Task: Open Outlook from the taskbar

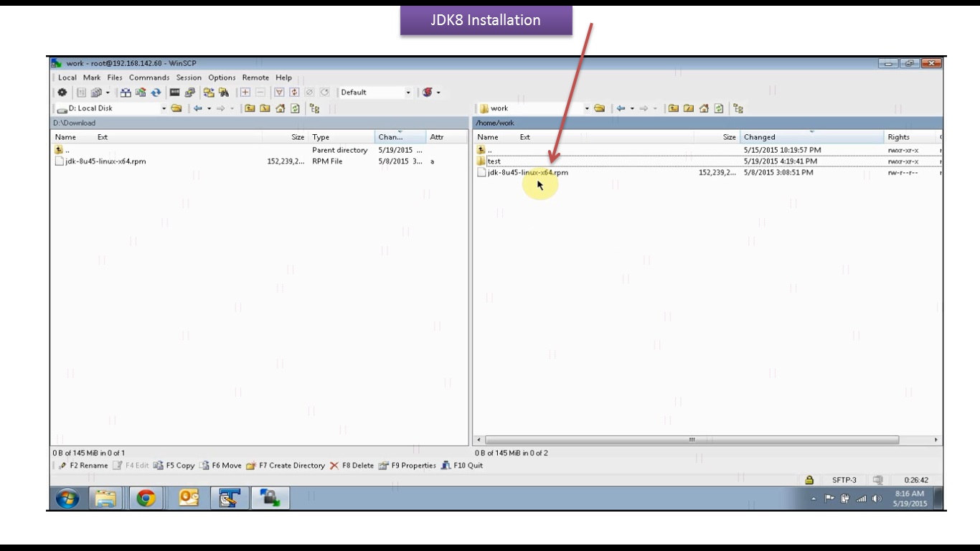Action: pos(189,498)
